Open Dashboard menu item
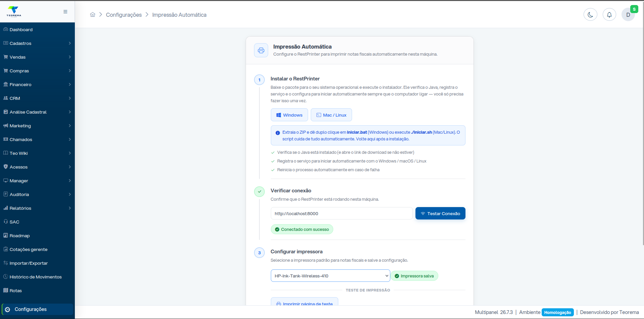 pyautogui.click(x=37, y=29)
